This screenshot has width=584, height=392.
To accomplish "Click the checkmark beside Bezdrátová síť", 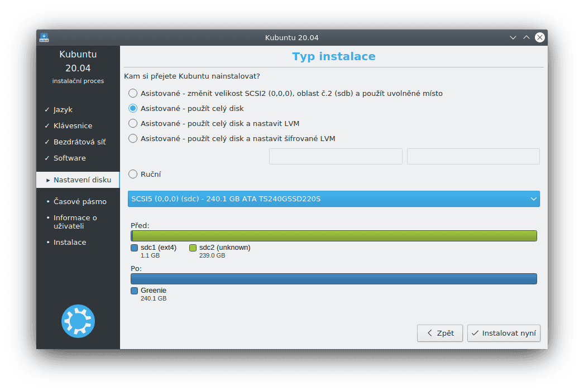I will pyautogui.click(x=48, y=142).
